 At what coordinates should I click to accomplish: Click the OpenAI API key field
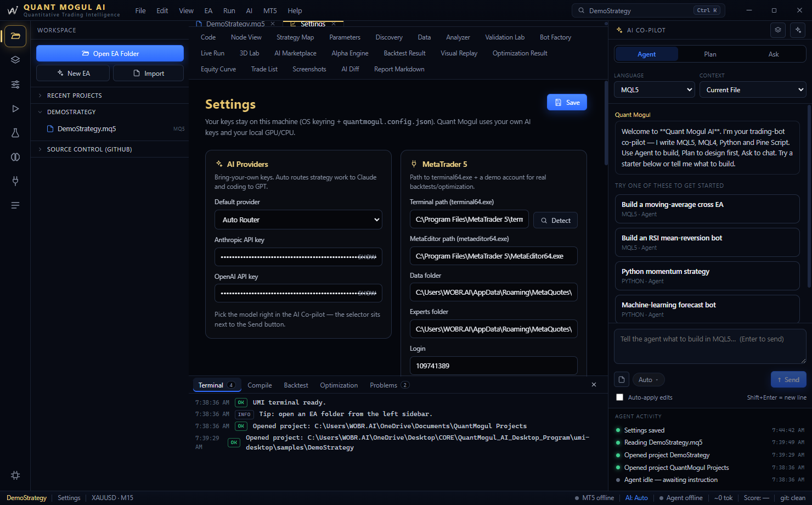click(298, 293)
